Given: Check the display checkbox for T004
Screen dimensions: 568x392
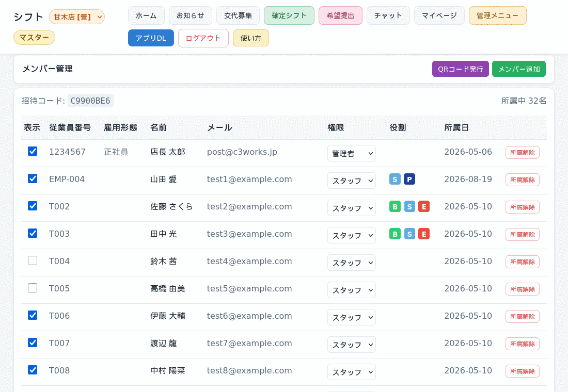Looking at the screenshot, I should pyautogui.click(x=33, y=260).
